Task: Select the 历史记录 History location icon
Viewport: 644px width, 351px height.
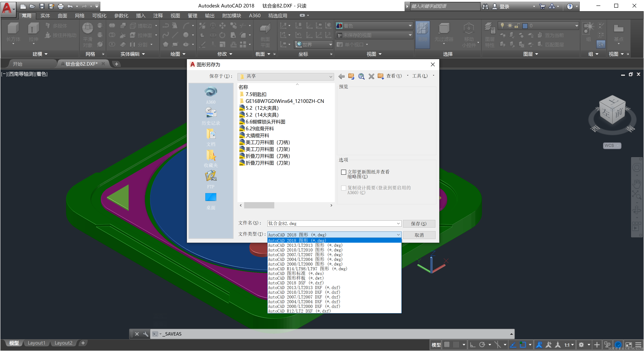Action: point(211,116)
